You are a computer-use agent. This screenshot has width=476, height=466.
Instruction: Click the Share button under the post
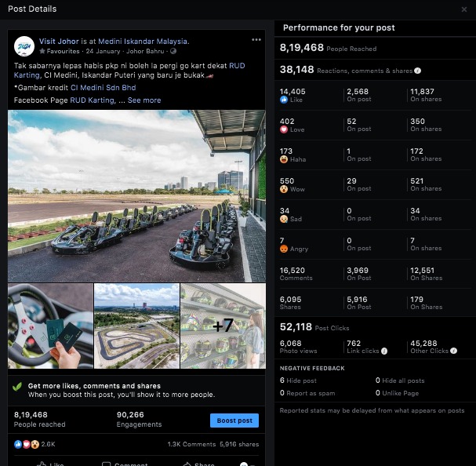coord(199,464)
